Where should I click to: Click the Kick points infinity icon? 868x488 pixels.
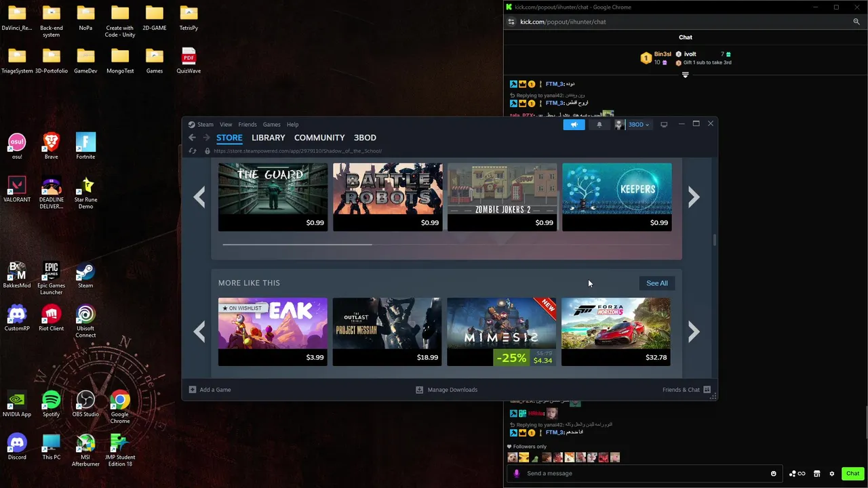pyautogui.click(x=797, y=474)
